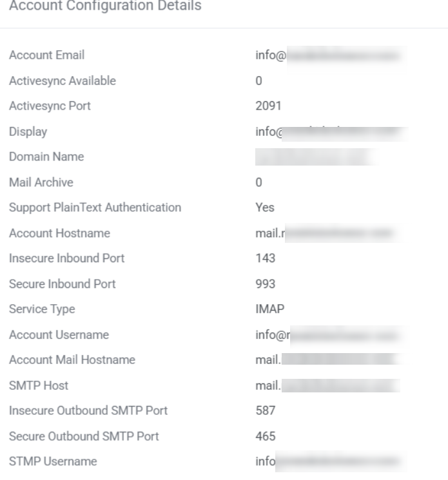
Task: Click the Service Type label
Action: 41,309
